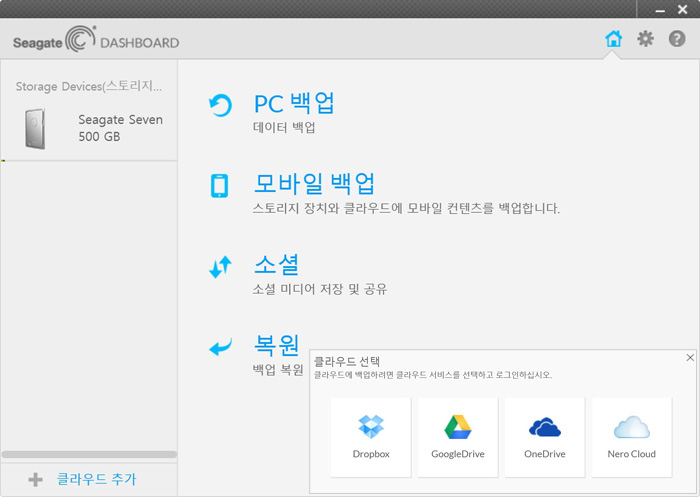Viewport: 700px width, 497px height.
Task: Click the PC backup circular arrow icon
Action: click(220, 105)
